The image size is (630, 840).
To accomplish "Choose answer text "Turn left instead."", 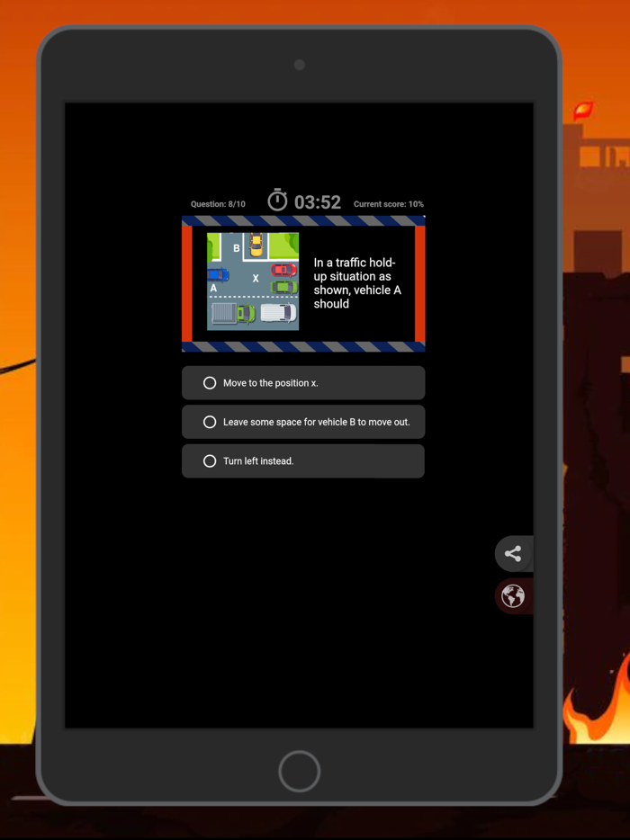I will [x=258, y=461].
